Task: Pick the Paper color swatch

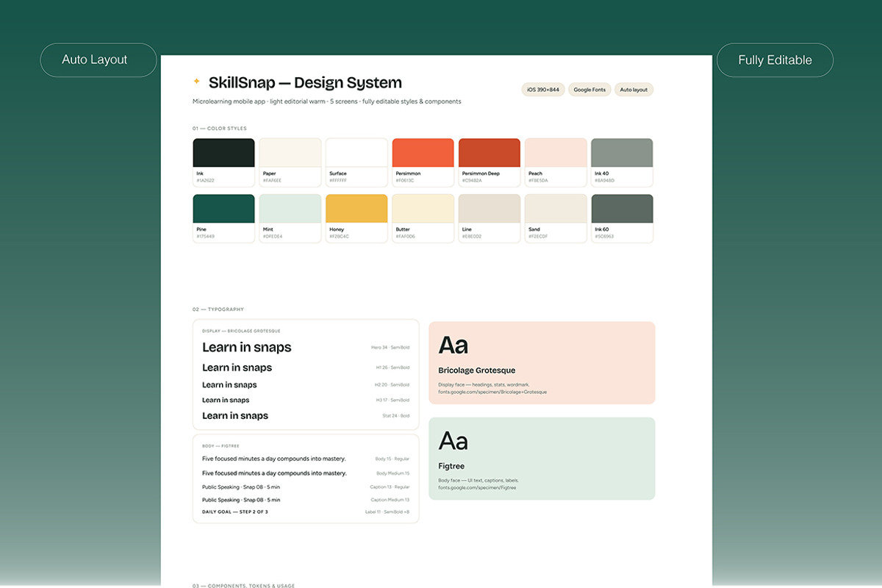Action: click(290, 153)
